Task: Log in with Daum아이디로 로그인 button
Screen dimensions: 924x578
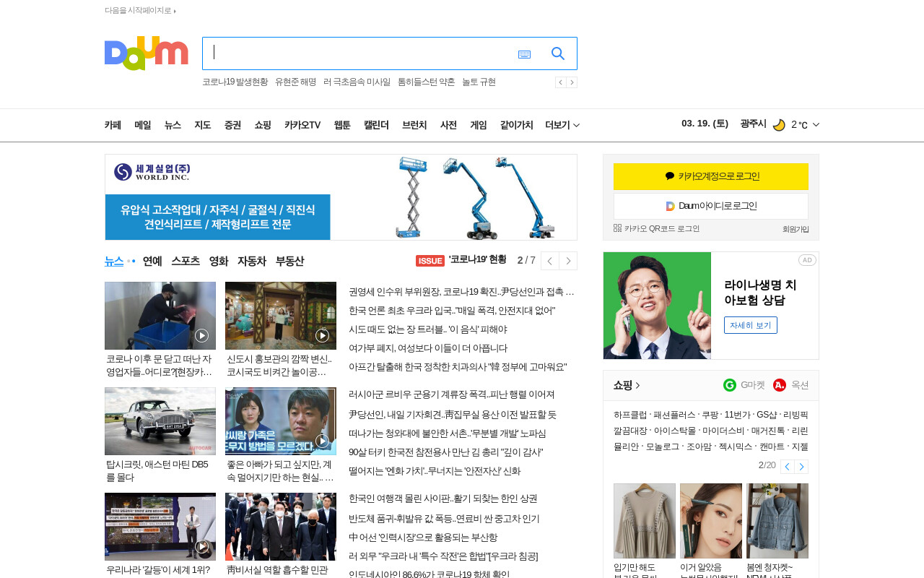Action: pos(711,206)
